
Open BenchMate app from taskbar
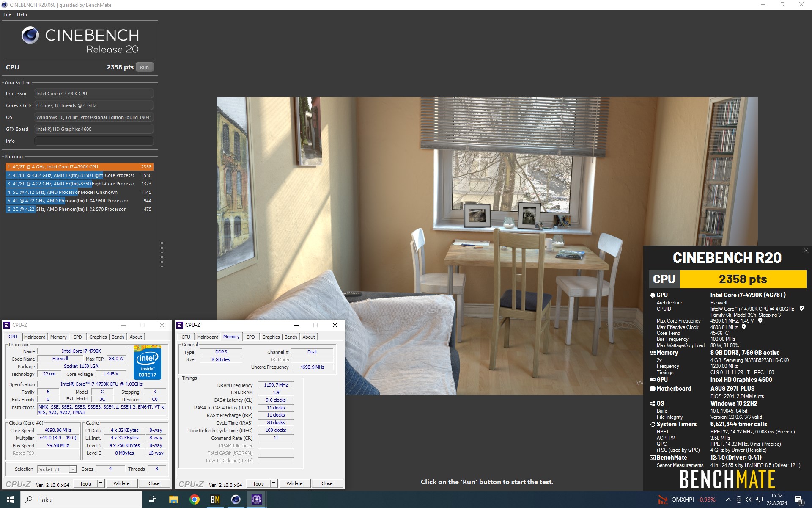[x=215, y=500]
